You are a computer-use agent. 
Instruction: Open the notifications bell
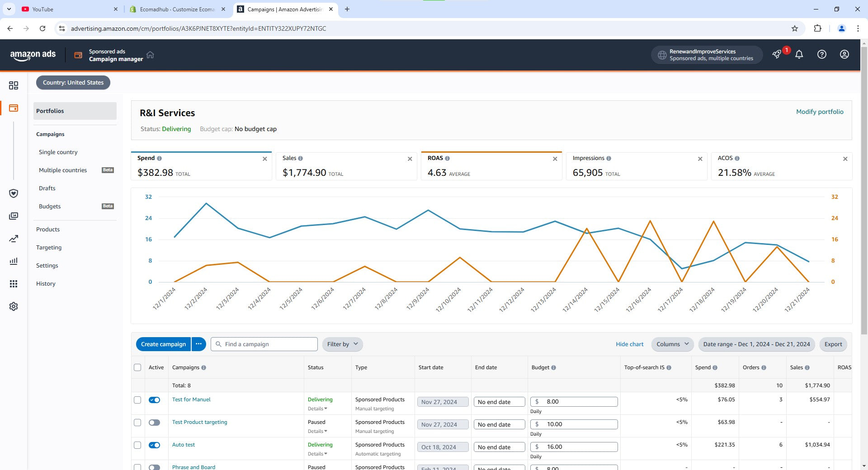coord(799,55)
